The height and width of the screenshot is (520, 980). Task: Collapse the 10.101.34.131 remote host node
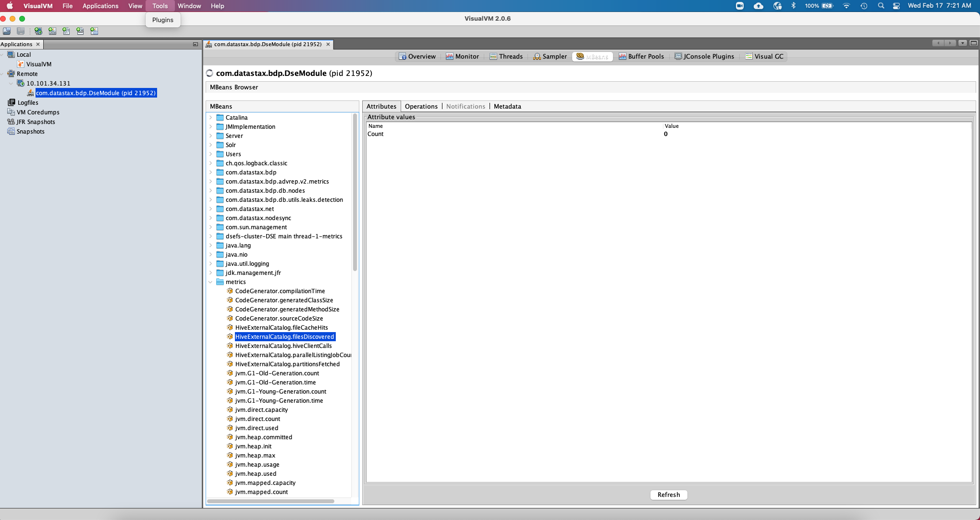pos(11,83)
